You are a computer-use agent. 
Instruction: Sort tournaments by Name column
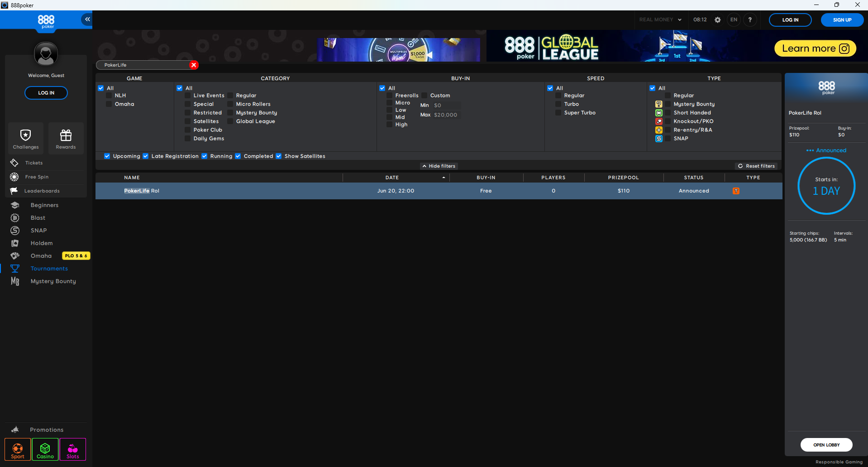(132, 178)
